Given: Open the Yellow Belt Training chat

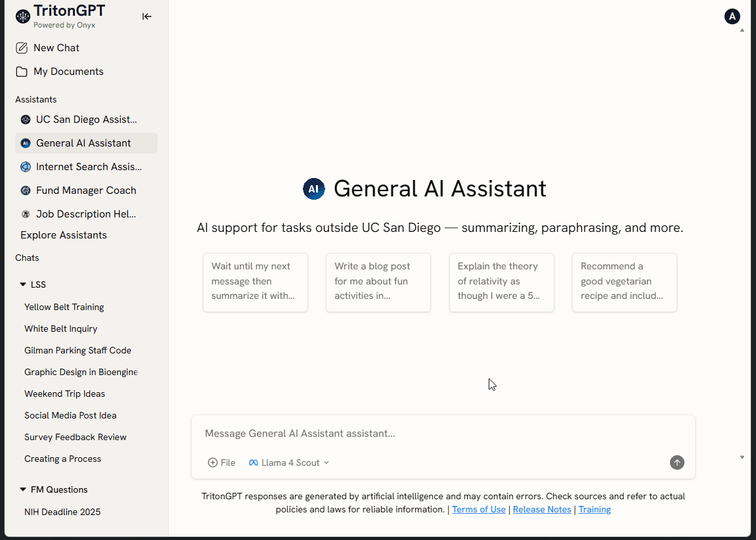Looking at the screenshot, I should click(64, 307).
